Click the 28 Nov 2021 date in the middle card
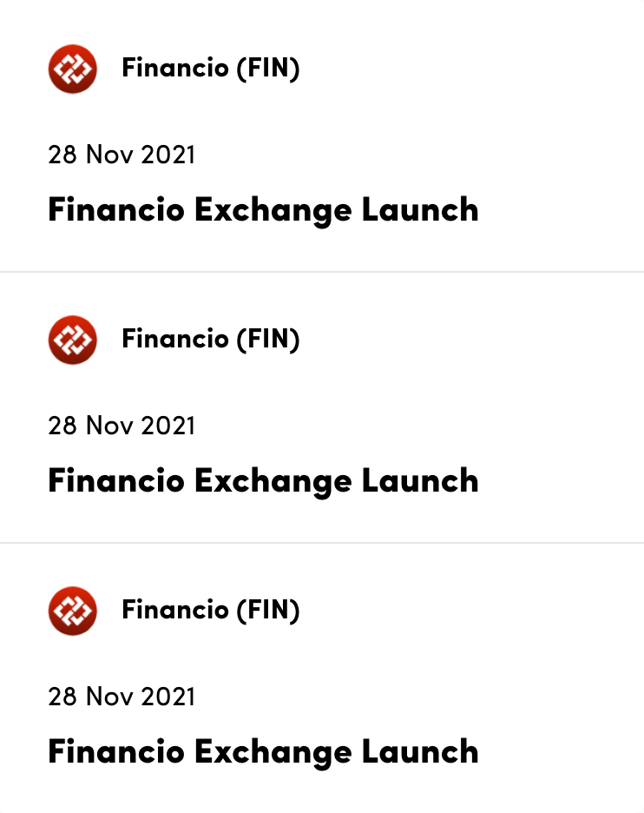 [122, 426]
